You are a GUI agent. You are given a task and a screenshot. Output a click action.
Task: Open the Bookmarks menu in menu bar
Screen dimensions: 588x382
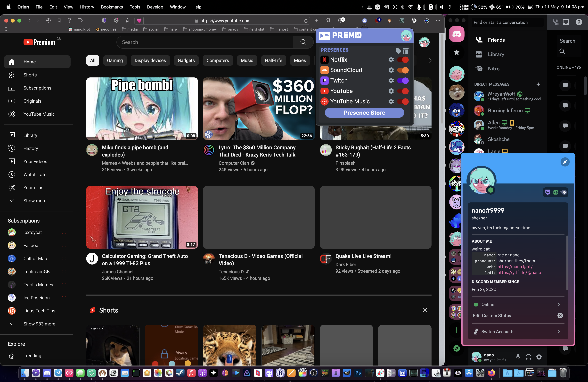click(x=112, y=7)
